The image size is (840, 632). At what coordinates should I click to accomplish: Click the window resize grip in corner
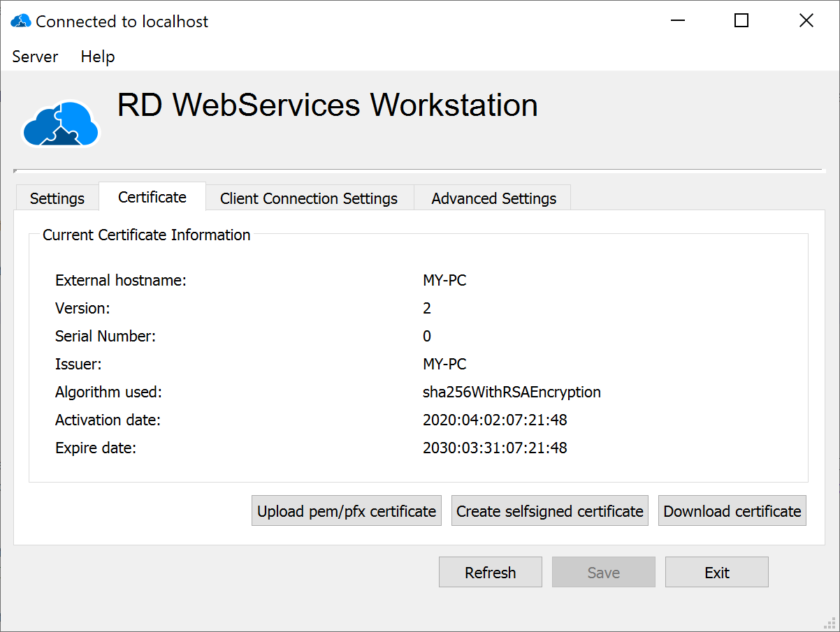tap(831, 623)
